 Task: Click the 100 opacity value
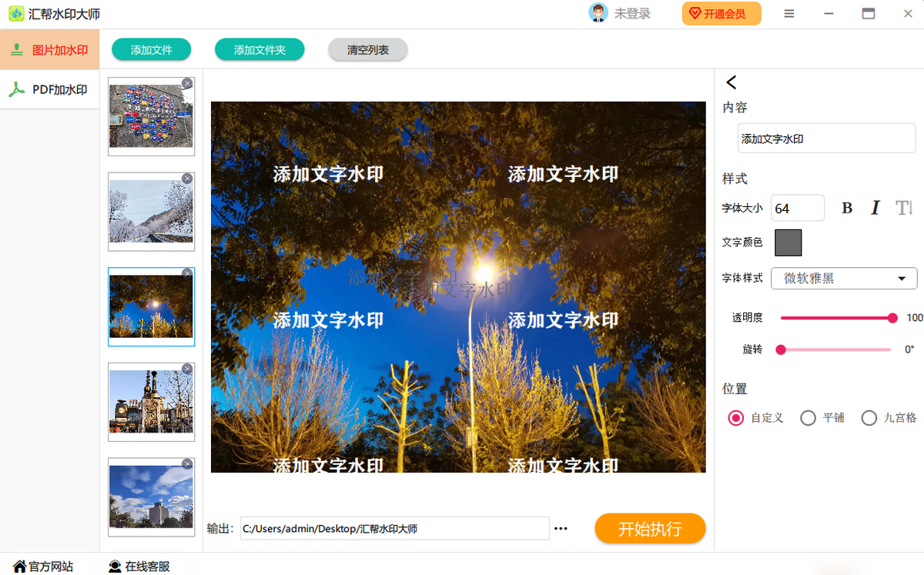[x=915, y=318]
